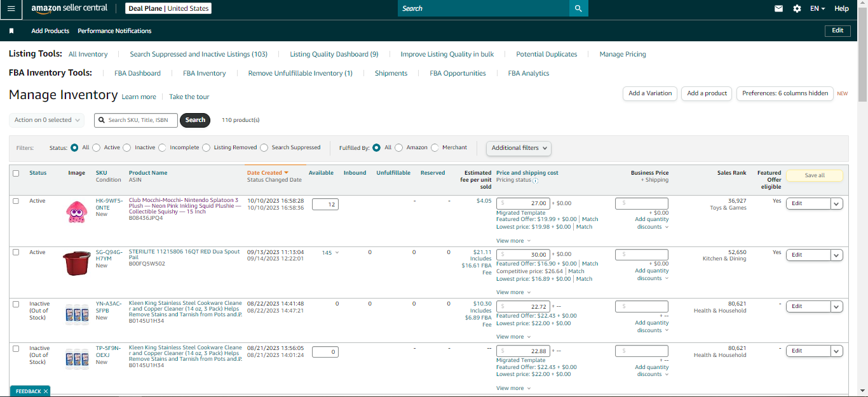The height and width of the screenshot is (397, 868).
Task: Open the Action on 0 selected dropdown
Action: [47, 120]
